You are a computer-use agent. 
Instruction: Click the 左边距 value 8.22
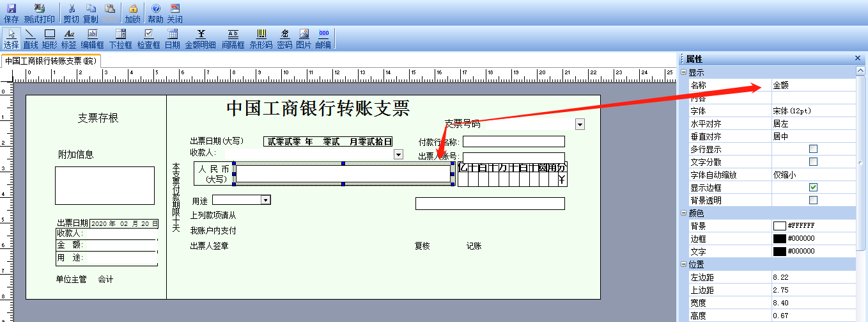(x=813, y=277)
